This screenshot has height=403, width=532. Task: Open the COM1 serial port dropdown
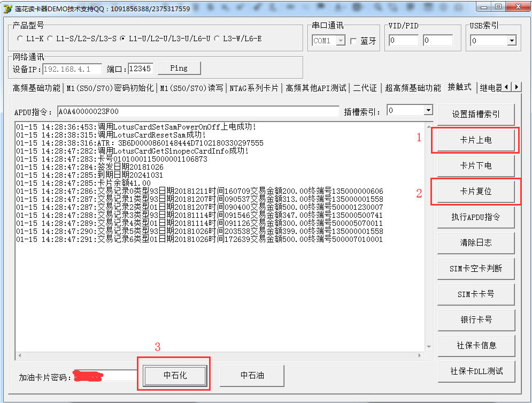click(x=341, y=41)
